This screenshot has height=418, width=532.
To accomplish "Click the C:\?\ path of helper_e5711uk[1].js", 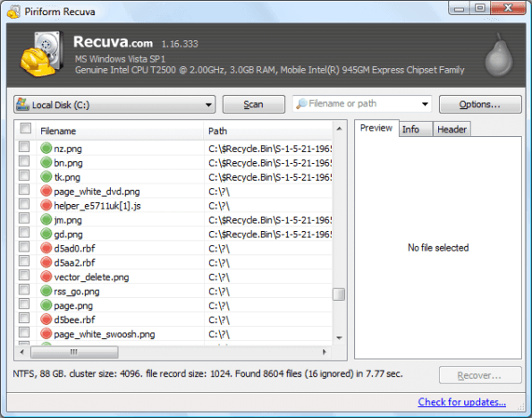I will point(219,206).
